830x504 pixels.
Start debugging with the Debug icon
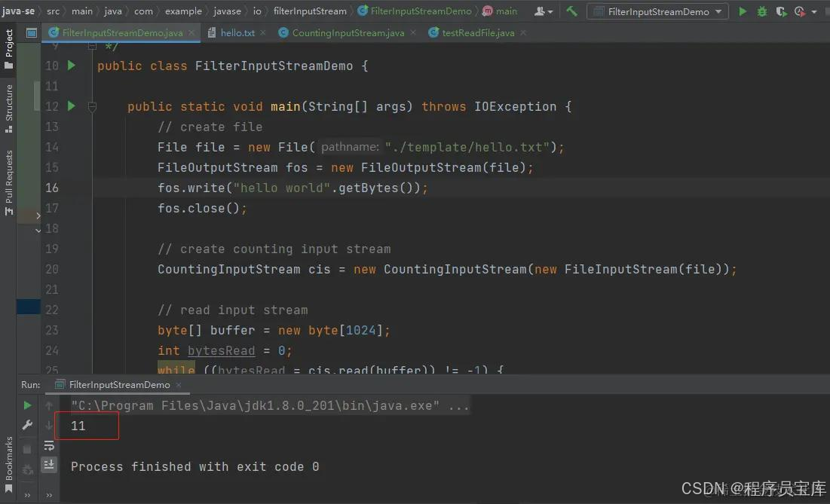pyautogui.click(x=761, y=11)
